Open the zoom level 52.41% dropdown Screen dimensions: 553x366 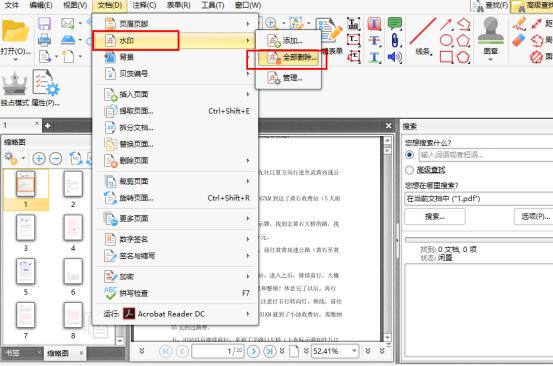tap(354, 351)
